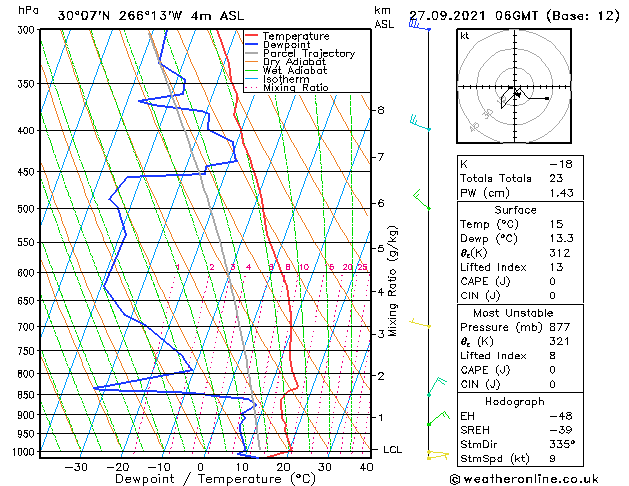Click the EH value -48
Image resolution: width=629 pixels, height=486 pixels.
click(x=561, y=416)
